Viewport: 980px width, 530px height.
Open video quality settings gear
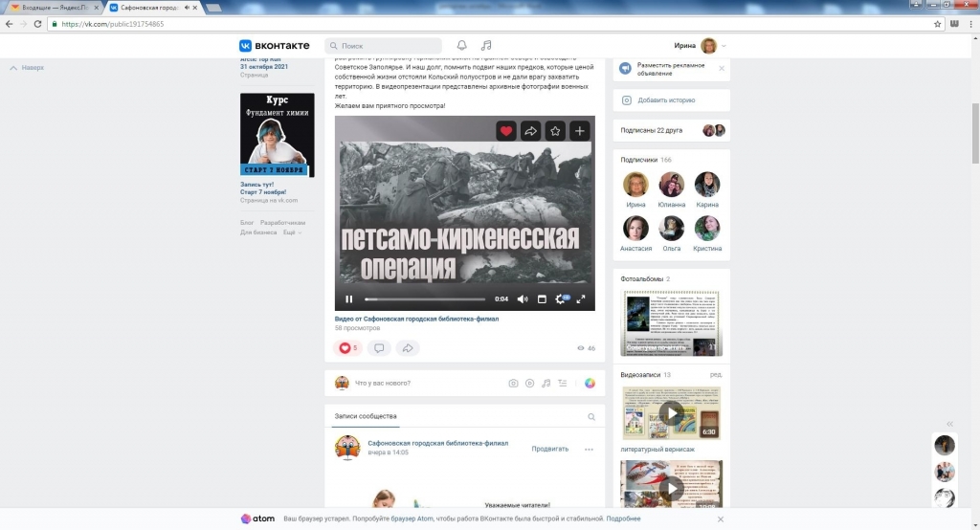click(x=561, y=299)
